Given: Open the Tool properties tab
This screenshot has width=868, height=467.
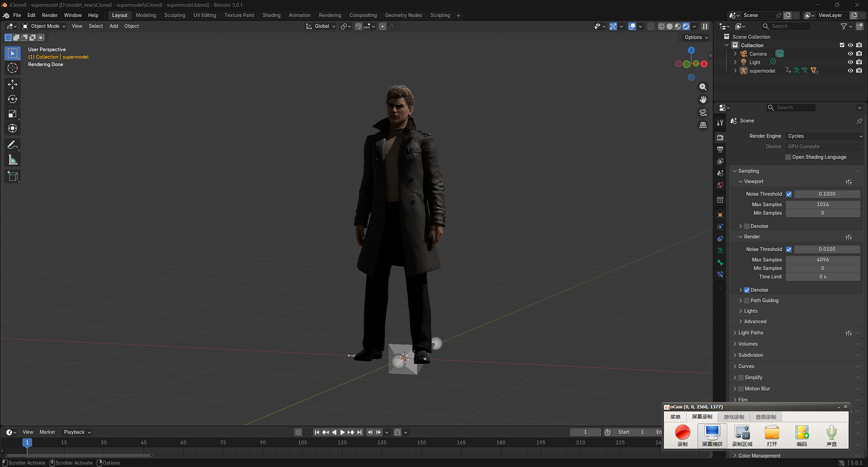Looking at the screenshot, I should point(720,123).
